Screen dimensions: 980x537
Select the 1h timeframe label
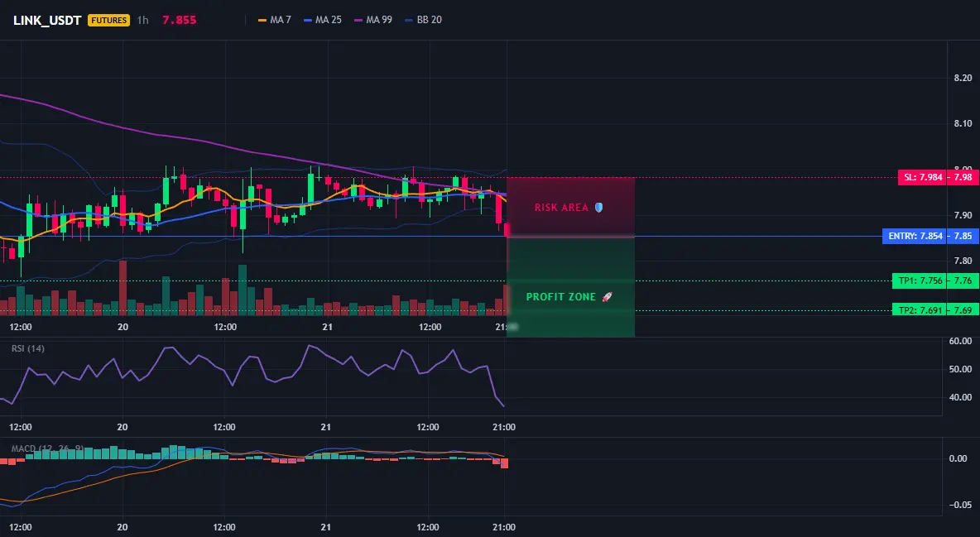(142, 20)
